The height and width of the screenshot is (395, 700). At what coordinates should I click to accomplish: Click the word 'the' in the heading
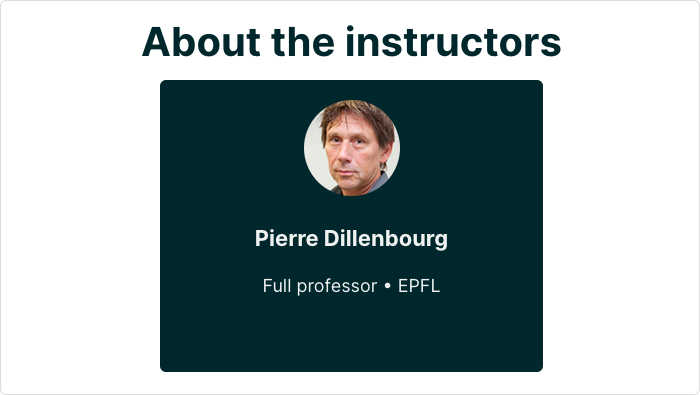pyautogui.click(x=303, y=42)
